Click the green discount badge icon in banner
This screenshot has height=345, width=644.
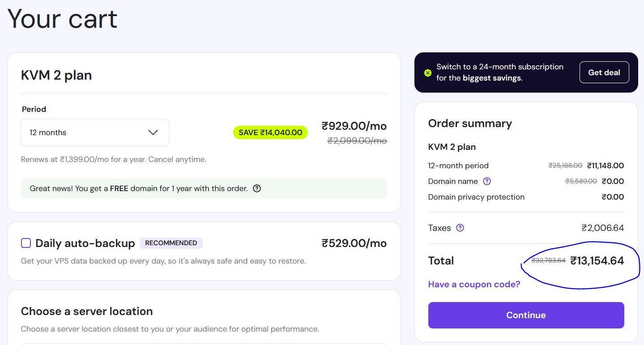(x=428, y=72)
